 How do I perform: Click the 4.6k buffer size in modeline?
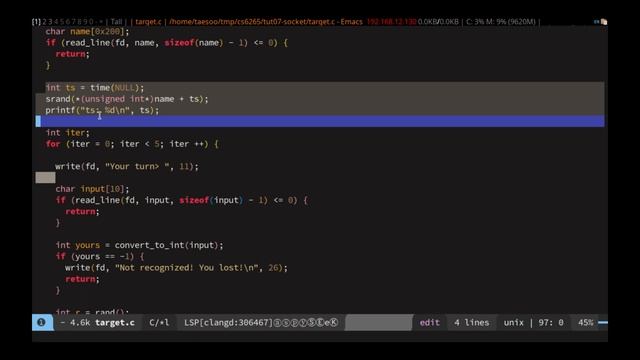click(80, 322)
